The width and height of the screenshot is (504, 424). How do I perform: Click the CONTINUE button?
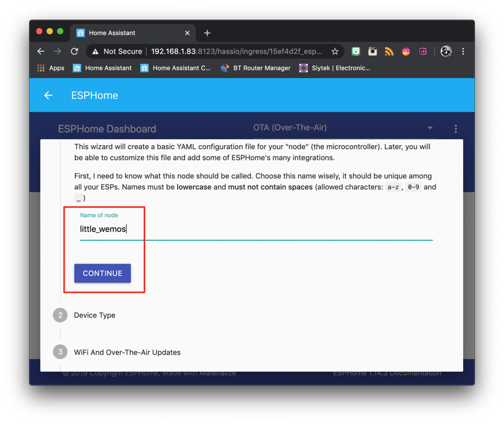102,273
